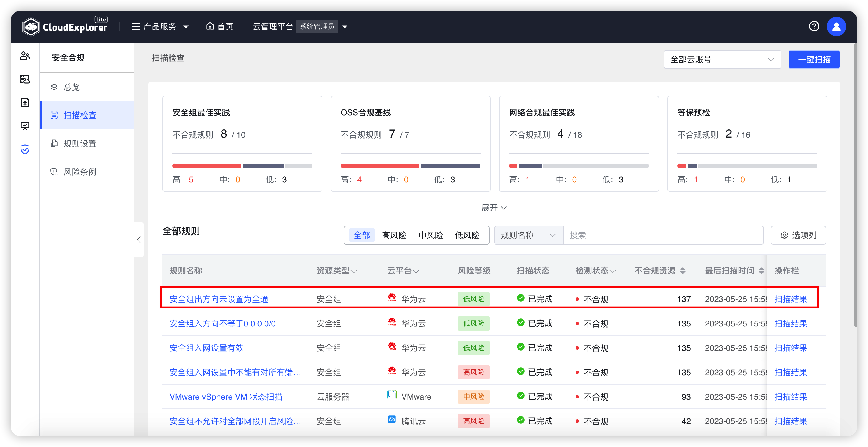Select the 低风险 filter
Image resolution: width=868 pixels, height=447 pixels.
[x=467, y=235]
